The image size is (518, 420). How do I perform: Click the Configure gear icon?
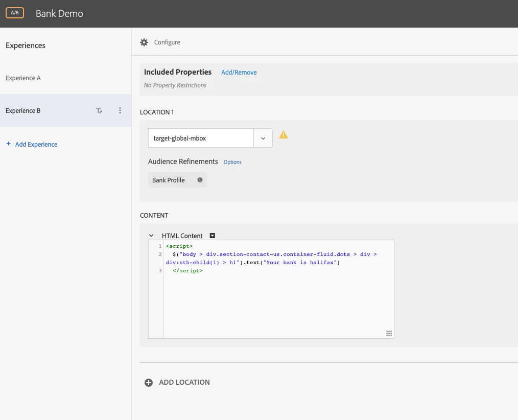(144, 42)
